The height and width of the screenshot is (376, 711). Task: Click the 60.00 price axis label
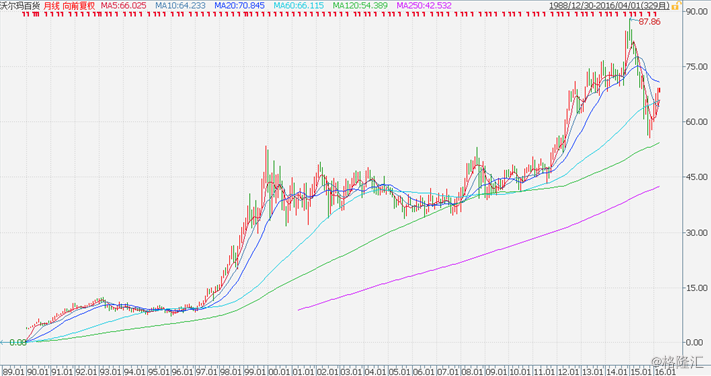(697, 122)
